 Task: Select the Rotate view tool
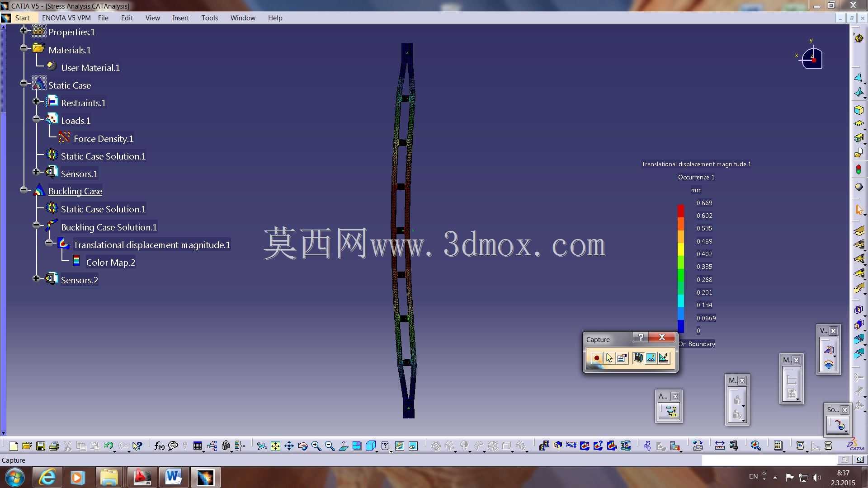[x=302, y=446]
